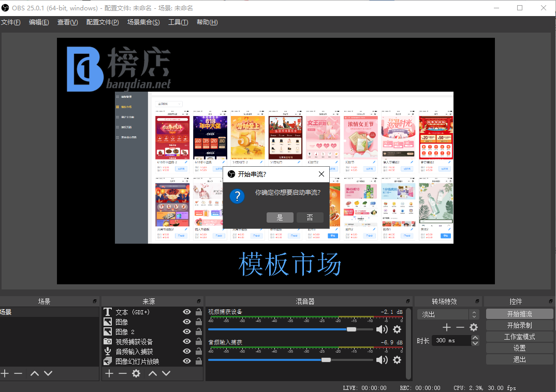Hide the 文本 (GDI+) source
The width and height of the screenshot is (556, 392).
187,312
